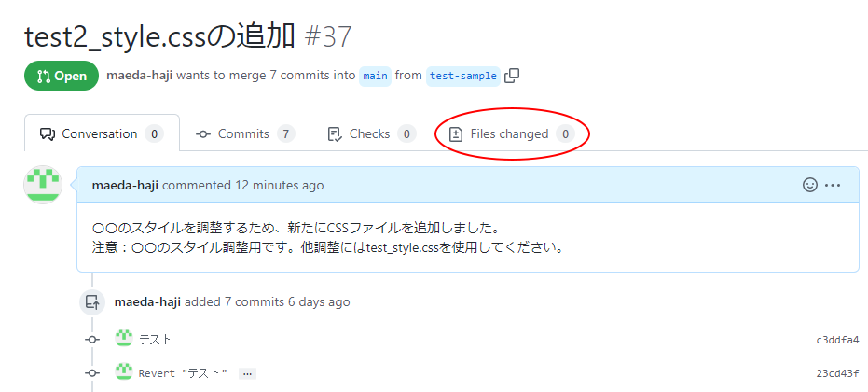
Task: Open the test-sample head branch link
Action: [462, 76]
